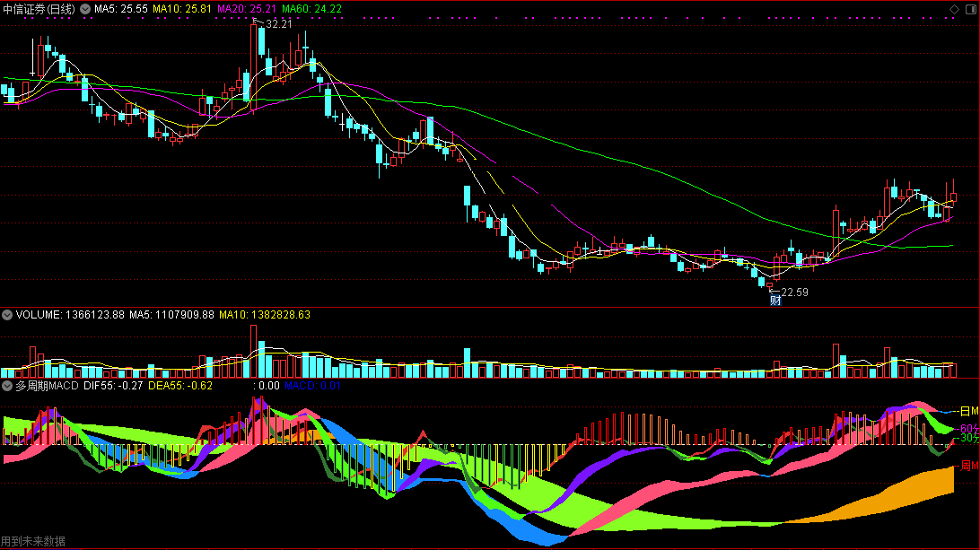Click the yellow MA10: 25.81 label

(x=182, y=9)
